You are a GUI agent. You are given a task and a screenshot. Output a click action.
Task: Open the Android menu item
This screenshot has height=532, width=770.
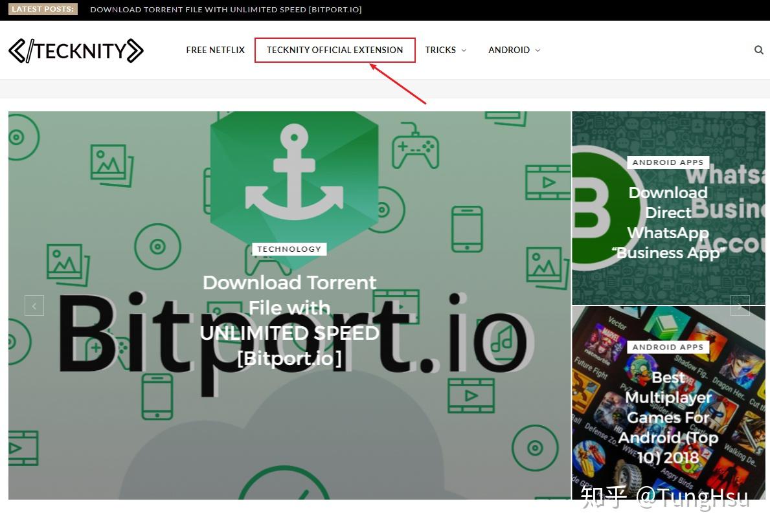coord(509,50)
